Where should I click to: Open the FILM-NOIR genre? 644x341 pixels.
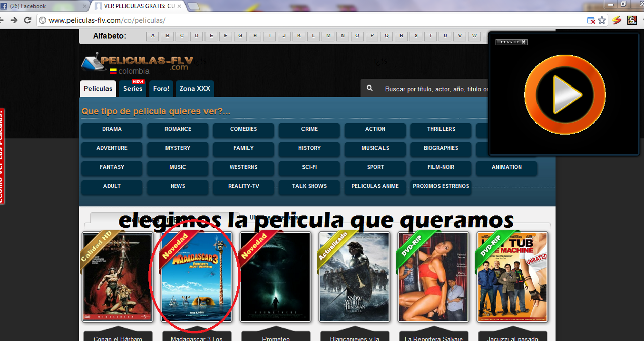(x=441, y=168)
